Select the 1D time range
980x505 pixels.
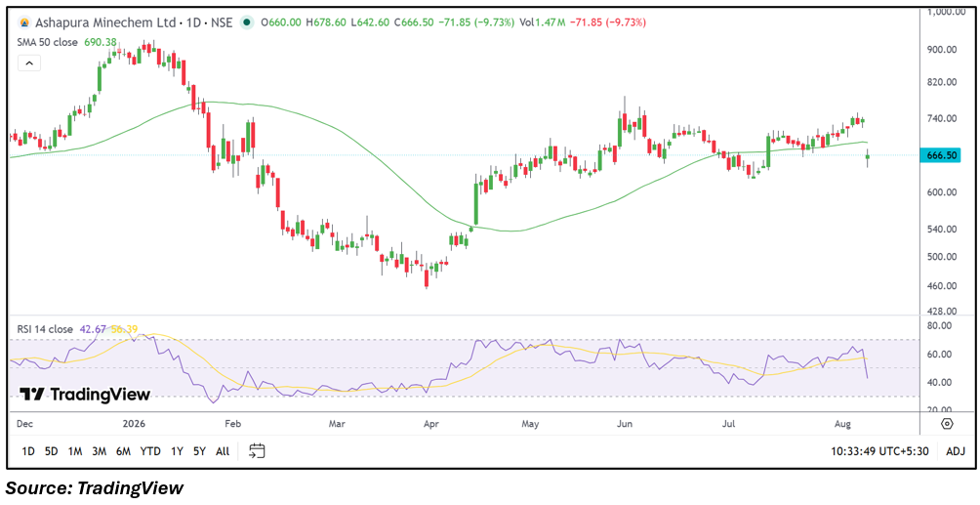(28, 450)
